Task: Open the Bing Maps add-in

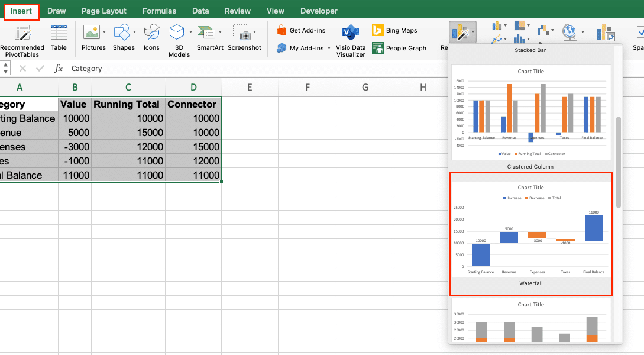Action: pos(394,30)
